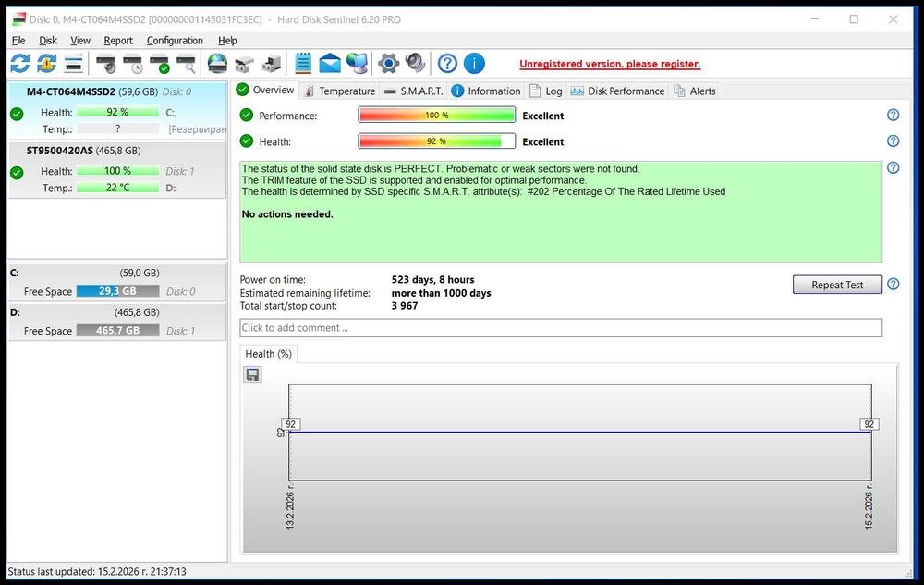
Task: Click the overview Health 92 % gradient bar
Action: 437,140
